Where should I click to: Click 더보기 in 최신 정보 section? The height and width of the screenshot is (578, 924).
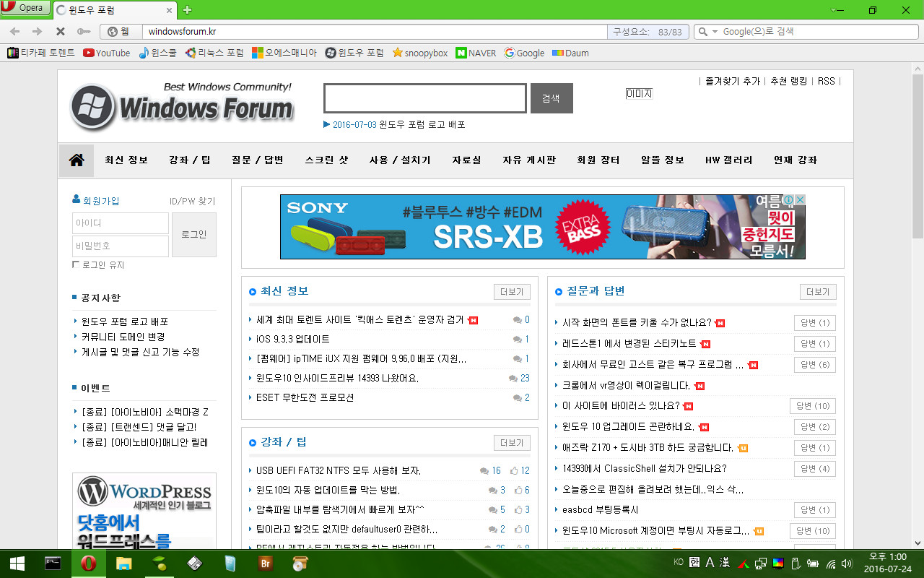click(x=512, y=292)
